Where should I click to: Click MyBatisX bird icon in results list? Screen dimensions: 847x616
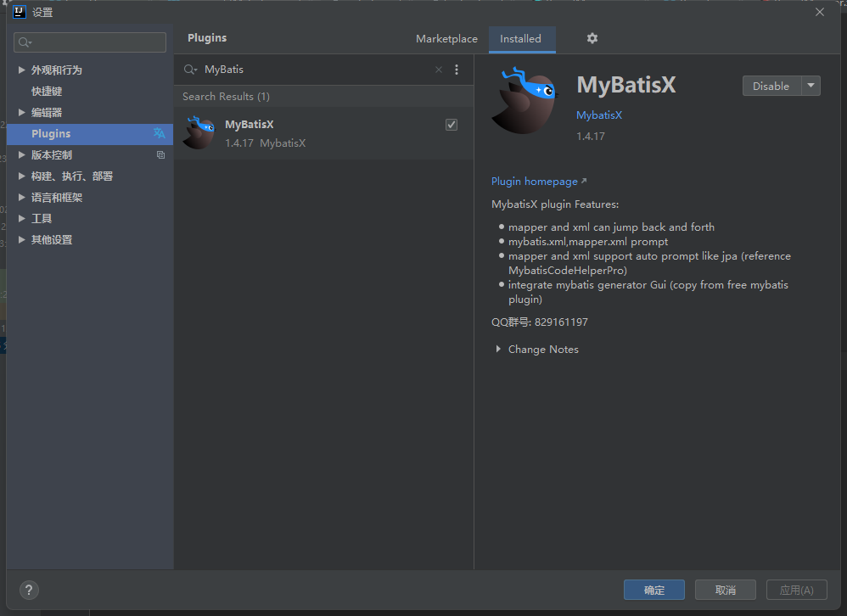[199, 133]
